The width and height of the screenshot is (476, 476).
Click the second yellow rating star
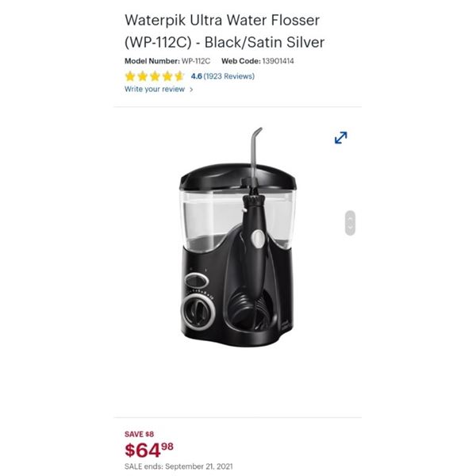(142, 76)
